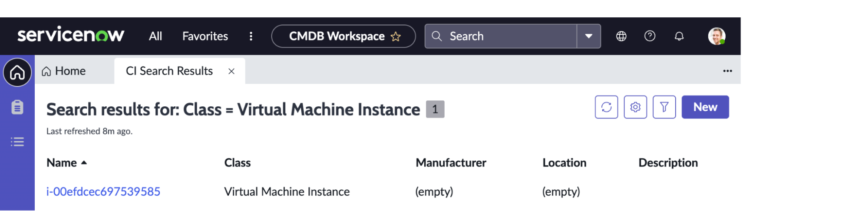
Task: Open list settings gear
Action: pyautogui.click(x=635, y=107)
